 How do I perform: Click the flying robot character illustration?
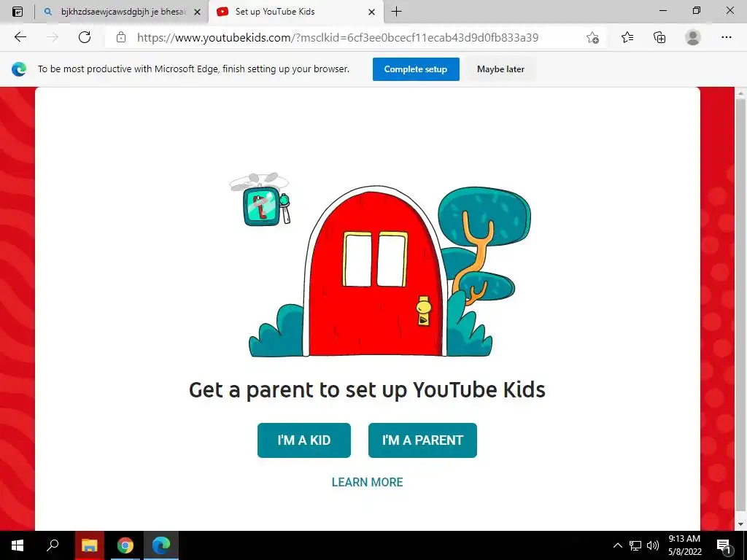[x=261, y=200]
